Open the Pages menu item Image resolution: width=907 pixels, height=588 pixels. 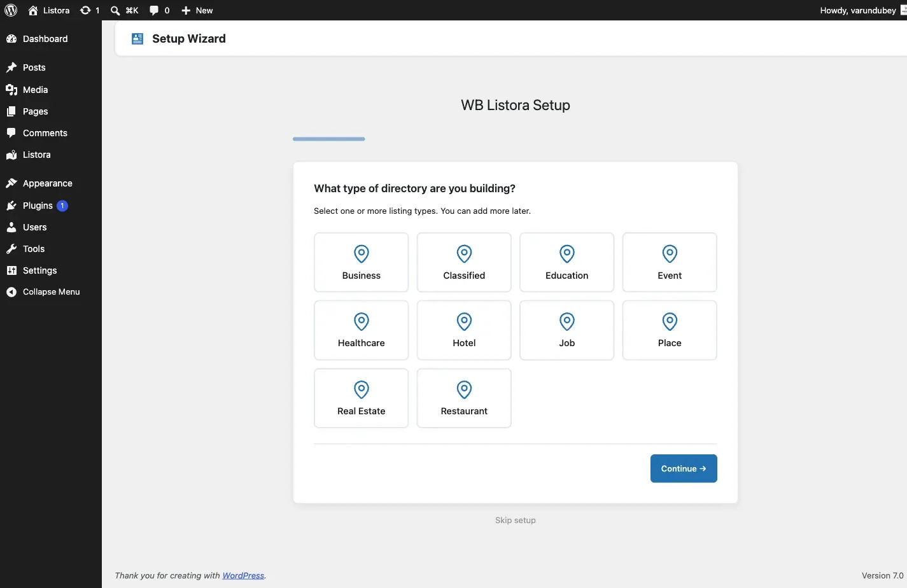point(51,111)
